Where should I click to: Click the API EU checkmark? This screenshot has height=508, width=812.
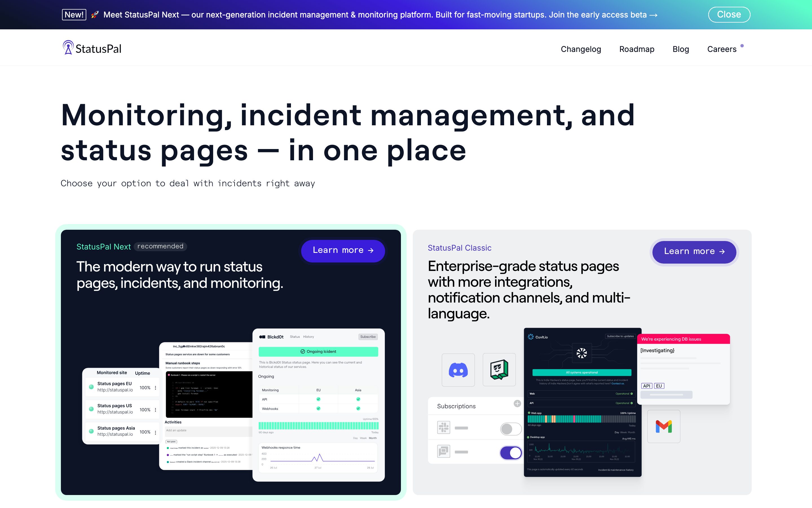(318, 399)
